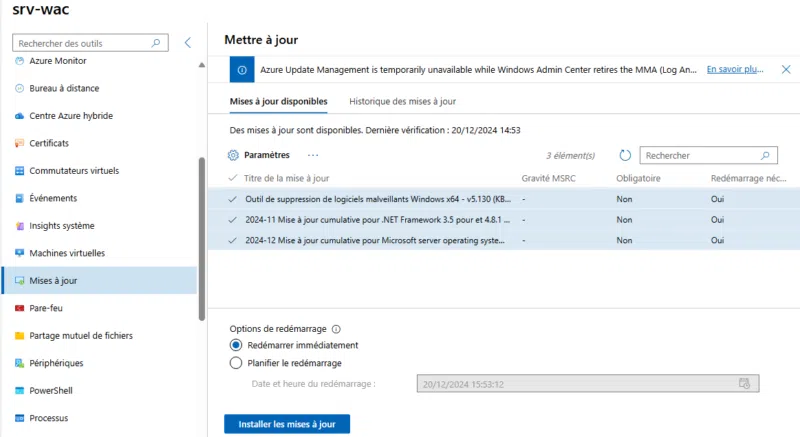The height and width of the screenshot is (437, 800).
Task: Select Planifier le redémarrage radio button
Action: click(236, 363)
